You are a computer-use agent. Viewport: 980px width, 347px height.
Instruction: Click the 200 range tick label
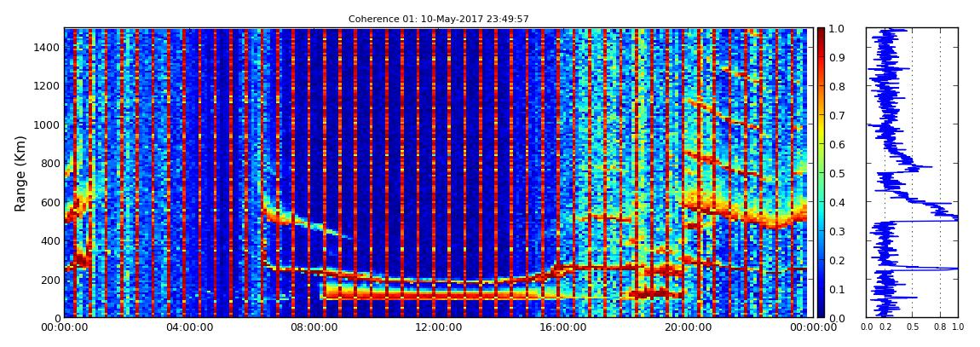(x=50, y=280)
